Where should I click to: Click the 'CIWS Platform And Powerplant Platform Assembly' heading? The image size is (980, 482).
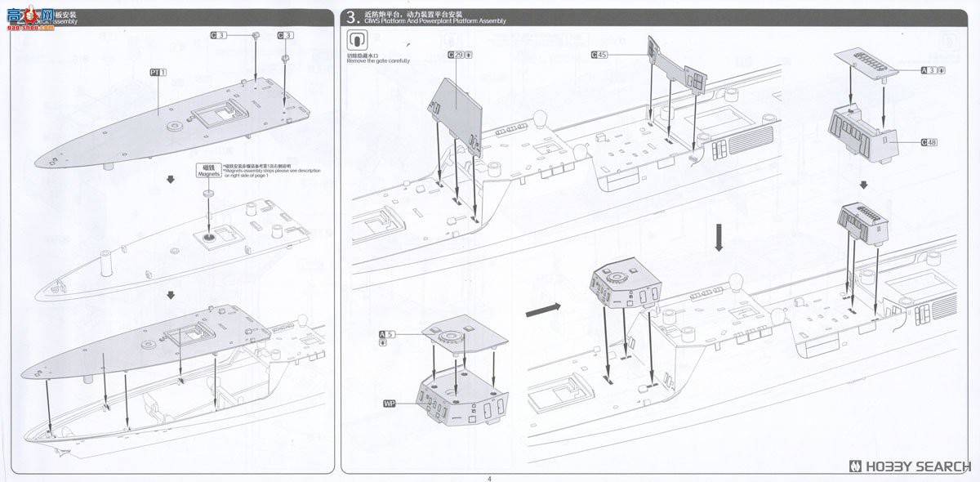click(436, 21)
